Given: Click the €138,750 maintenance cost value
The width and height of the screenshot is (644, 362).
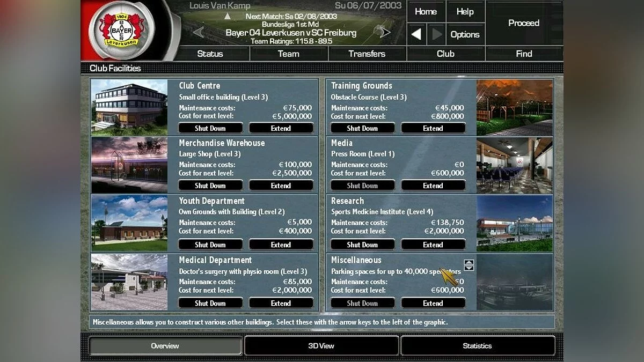Looking at the screenshot, I should click(x=448, y=223).
